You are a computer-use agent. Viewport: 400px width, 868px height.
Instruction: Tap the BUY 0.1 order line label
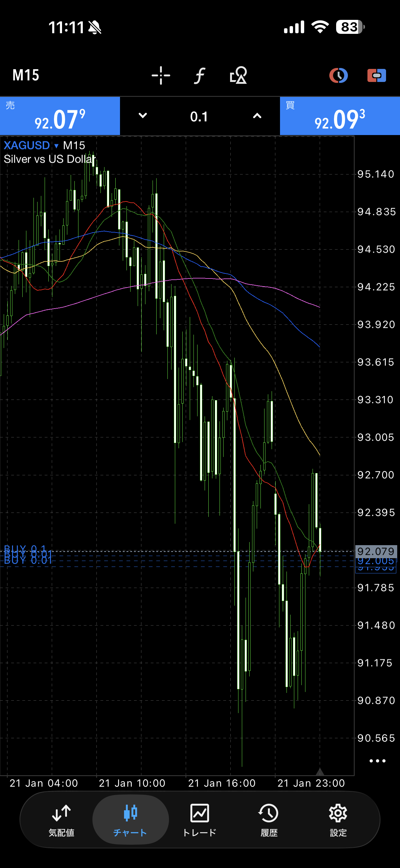(25, 548)
